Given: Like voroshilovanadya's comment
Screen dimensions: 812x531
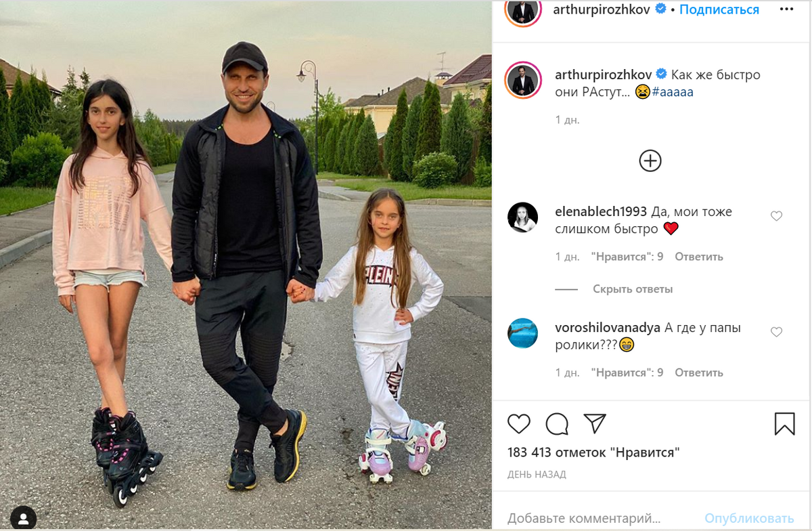Looking at the screenshot, I should [x=777, y=332].
